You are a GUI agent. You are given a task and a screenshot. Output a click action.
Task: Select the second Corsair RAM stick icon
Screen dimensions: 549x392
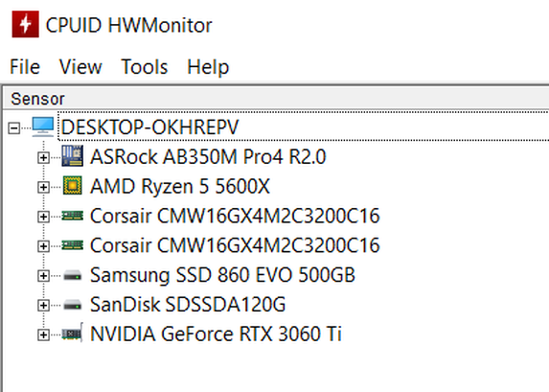coord(73,244)
